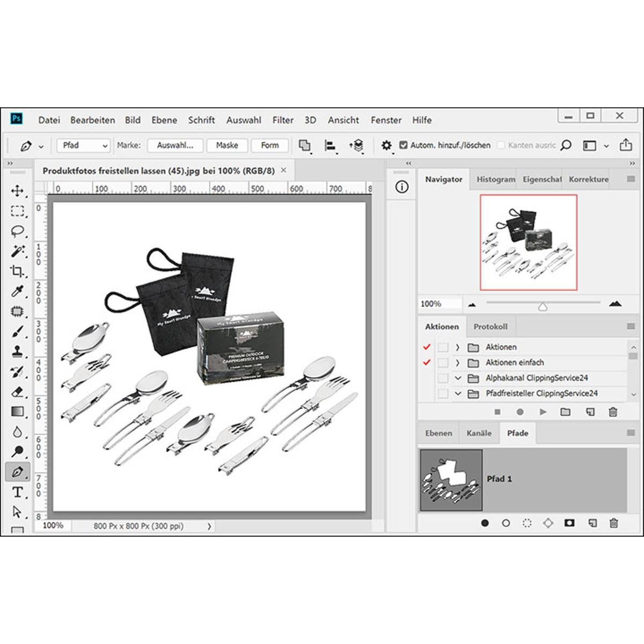Screen dimensions: 644x644
Task: Toggle dialog box for Aktionen set
Action: pyautogui.click(x=443, y=347)
